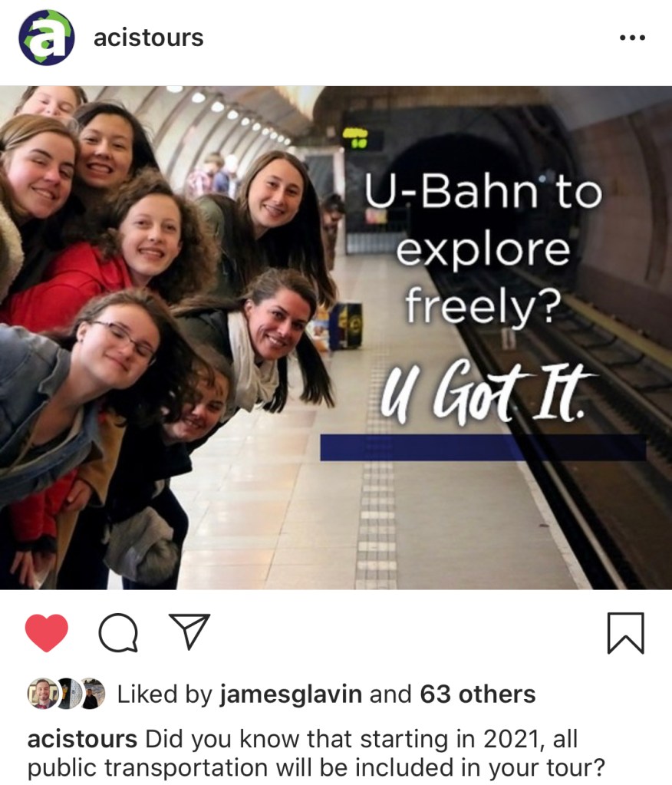Screen dimensions: 672x785
Task: Tap the 'U Got It' text on the image
Action: [x=487, y=390]
